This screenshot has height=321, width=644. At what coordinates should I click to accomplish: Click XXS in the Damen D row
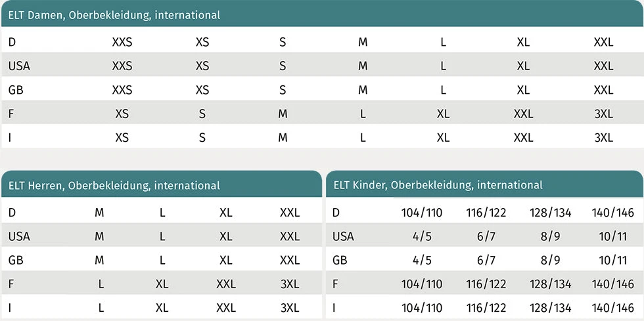pyautogui.click(x=122, y=42)
